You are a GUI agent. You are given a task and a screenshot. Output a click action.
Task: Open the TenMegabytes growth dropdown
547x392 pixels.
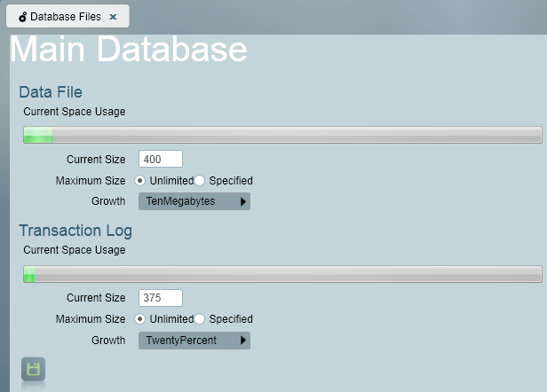(x=194, y=201)
